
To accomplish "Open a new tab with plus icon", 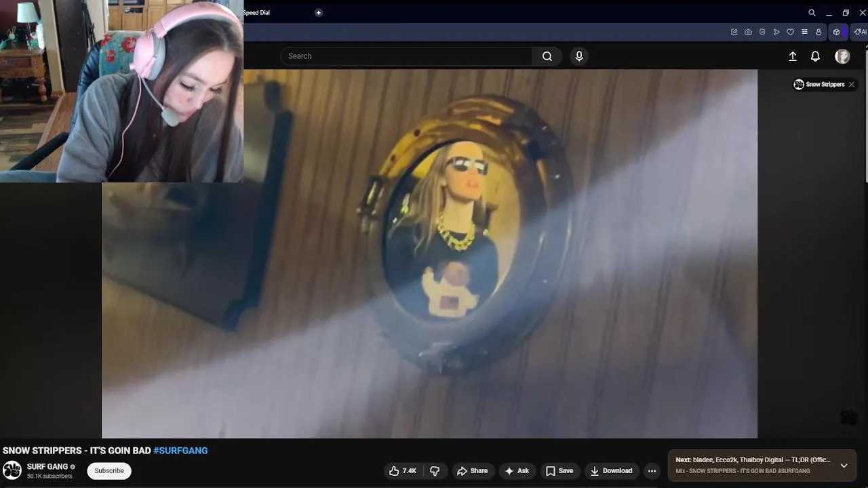I will click(319, 13).
